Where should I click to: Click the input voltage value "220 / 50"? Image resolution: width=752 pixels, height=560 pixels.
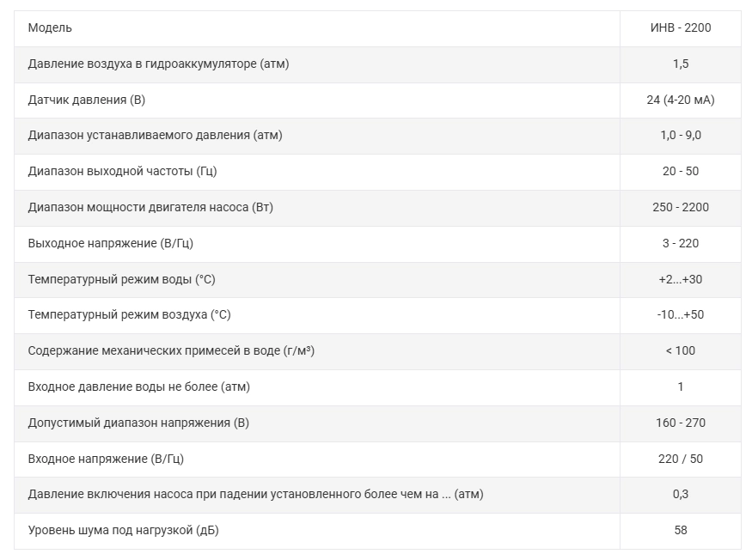point(680,459)
